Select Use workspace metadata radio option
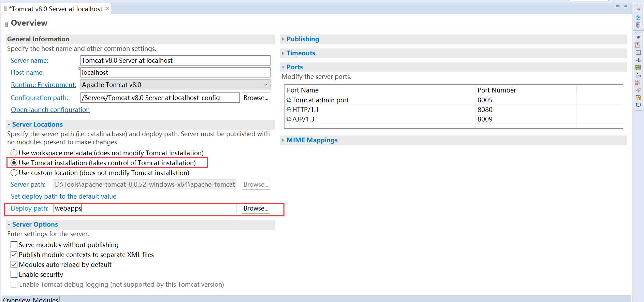Viewport: 644px width, 302px height. [x=14, y=153]
